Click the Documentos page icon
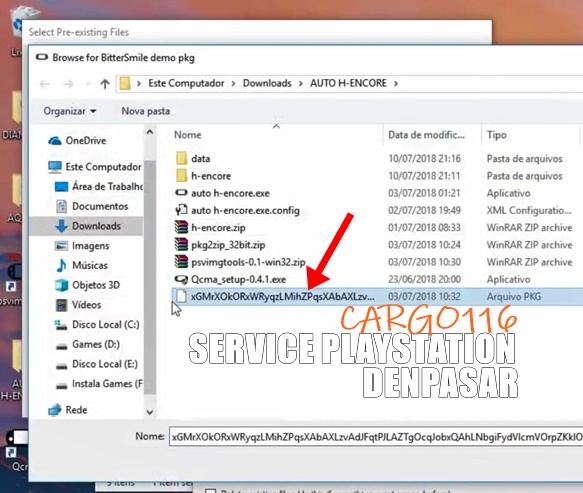Viewport: 583px width, 493px height. point(61,206)
